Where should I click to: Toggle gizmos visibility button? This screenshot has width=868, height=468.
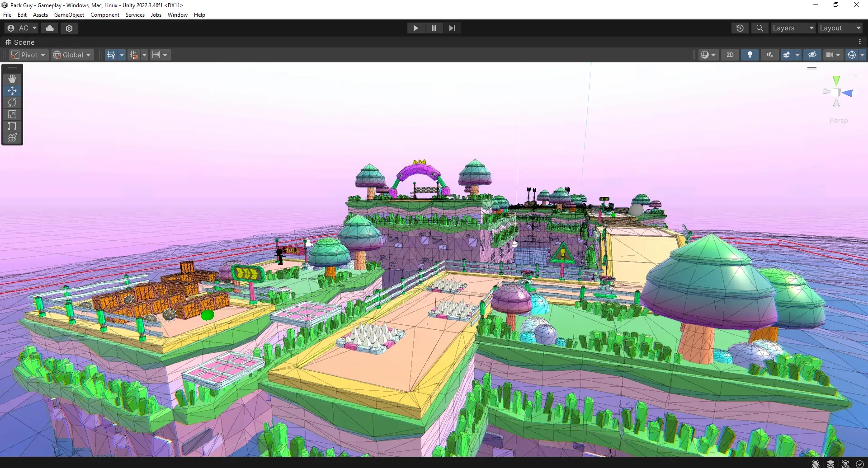[852, 55]
